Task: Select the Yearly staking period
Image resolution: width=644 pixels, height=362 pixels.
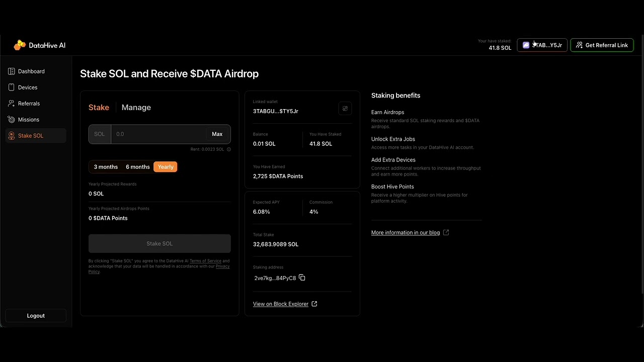Action: pyautogui.click(x=166, y=167)
